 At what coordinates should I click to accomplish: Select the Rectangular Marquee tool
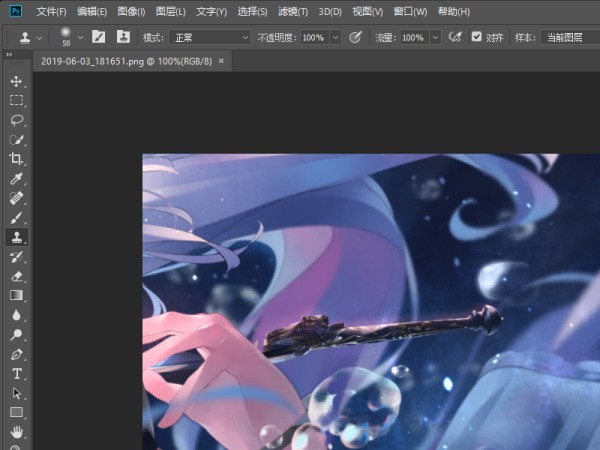(x=16, y=100)
